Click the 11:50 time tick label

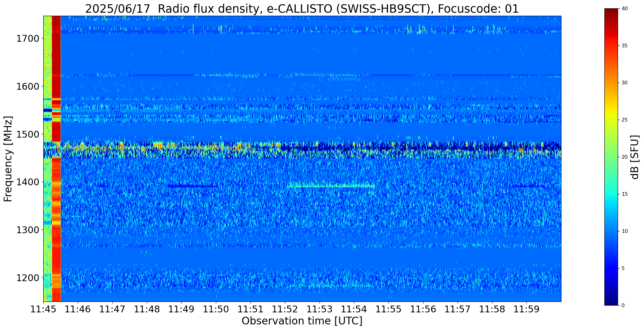click(216, 309)
